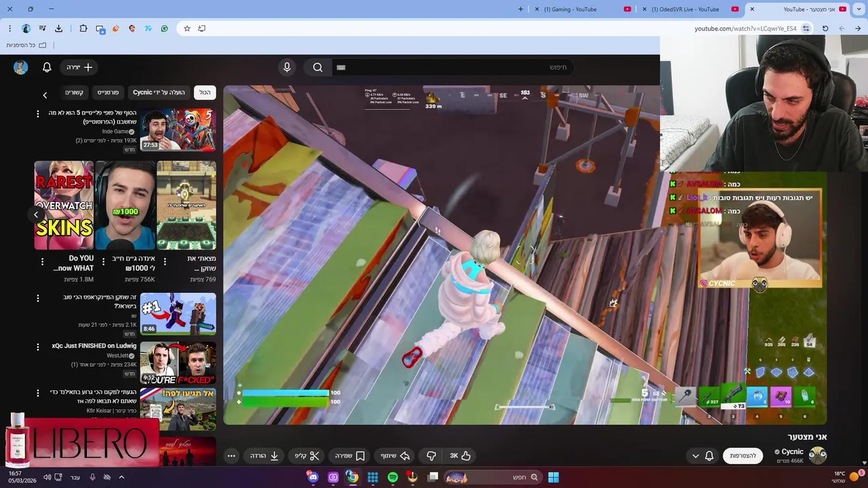Click the Join (להצטרפות) button
Screen dimensions: 868x488
tap(743, 456)
